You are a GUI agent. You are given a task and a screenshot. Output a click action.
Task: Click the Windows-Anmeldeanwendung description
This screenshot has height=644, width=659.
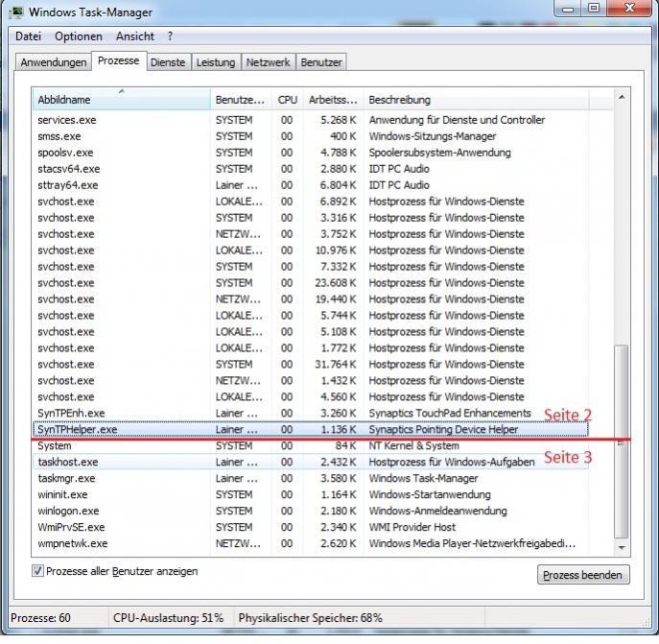(438, 511)
